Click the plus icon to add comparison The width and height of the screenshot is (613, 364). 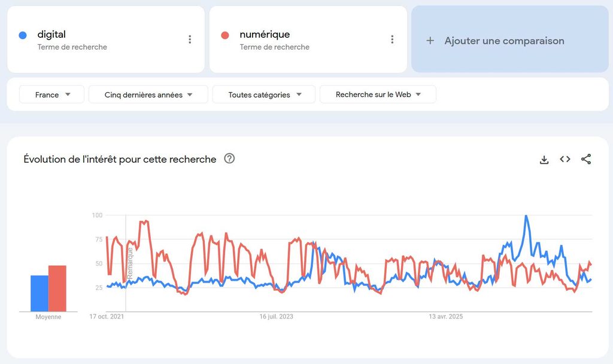click(430, 41)
